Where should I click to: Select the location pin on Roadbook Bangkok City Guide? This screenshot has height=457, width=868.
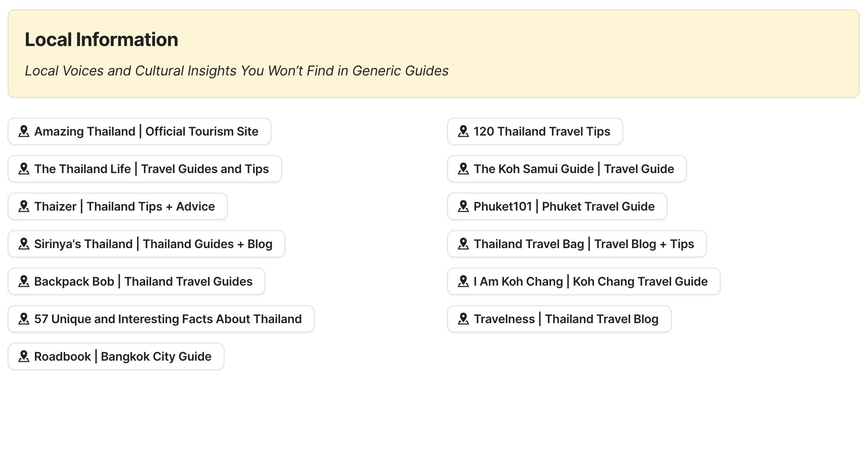pyautogui.click(x=24, y=356)
